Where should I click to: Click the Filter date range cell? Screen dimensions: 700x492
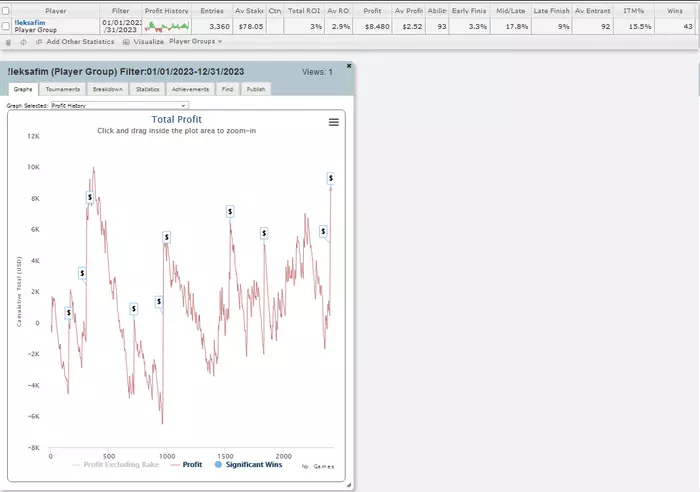coord(121,26)
